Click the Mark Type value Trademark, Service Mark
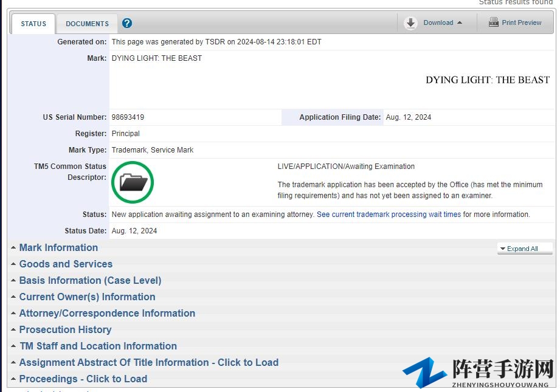This screenshot has width=560, height=392. (x=153, y=150)
